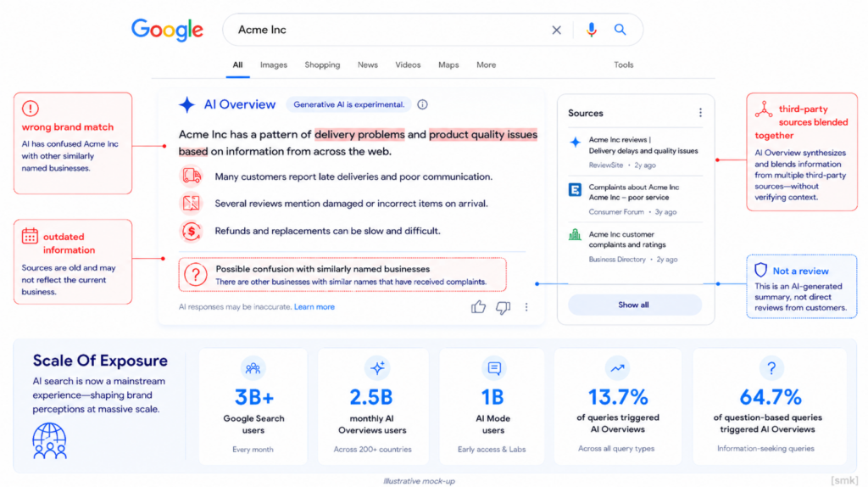The height and width of the screenshot is (487, 868).
Task: Switch to the Images tab
Action: tap(274, 64)
